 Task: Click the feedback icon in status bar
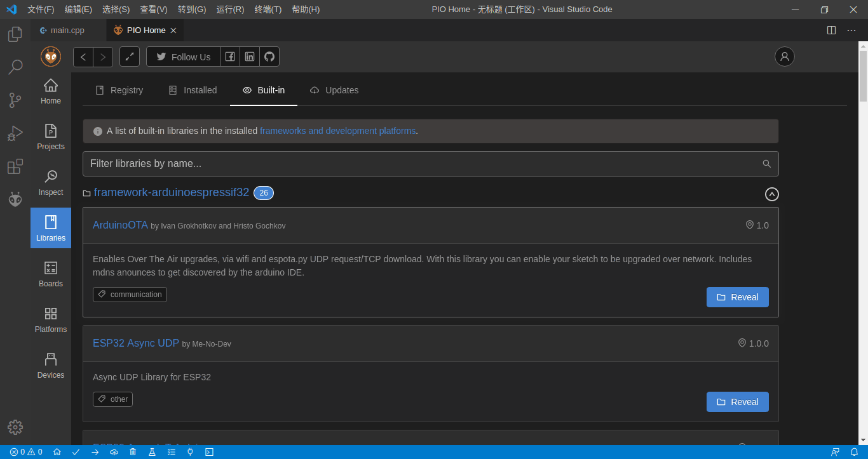click(836, 452)
